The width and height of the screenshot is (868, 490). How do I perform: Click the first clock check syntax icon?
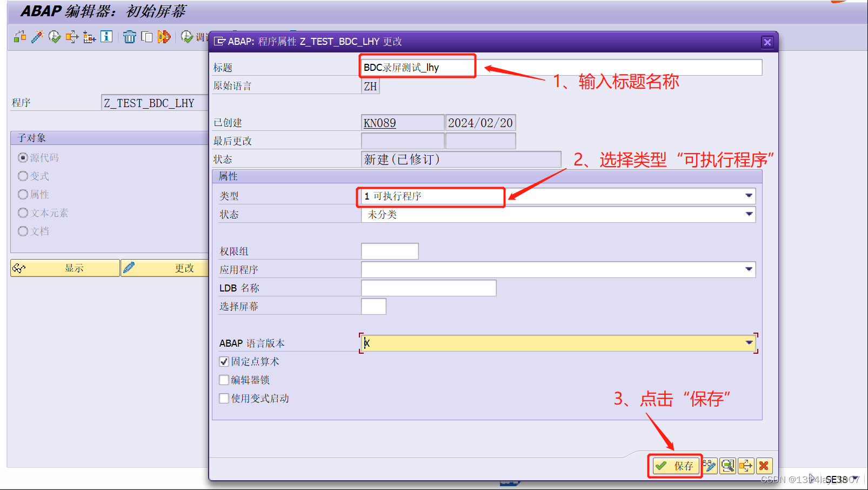pyautogui.click(x=54, y=37)
